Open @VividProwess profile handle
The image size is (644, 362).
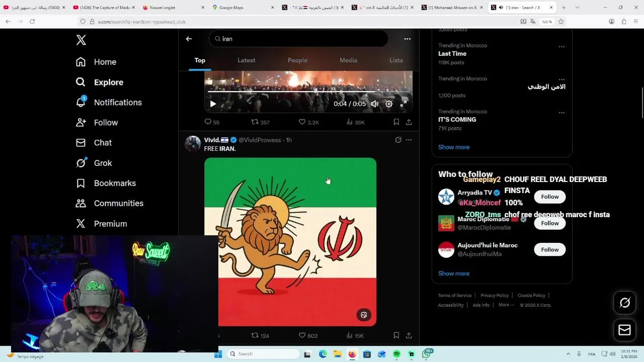tap(260, 140)
